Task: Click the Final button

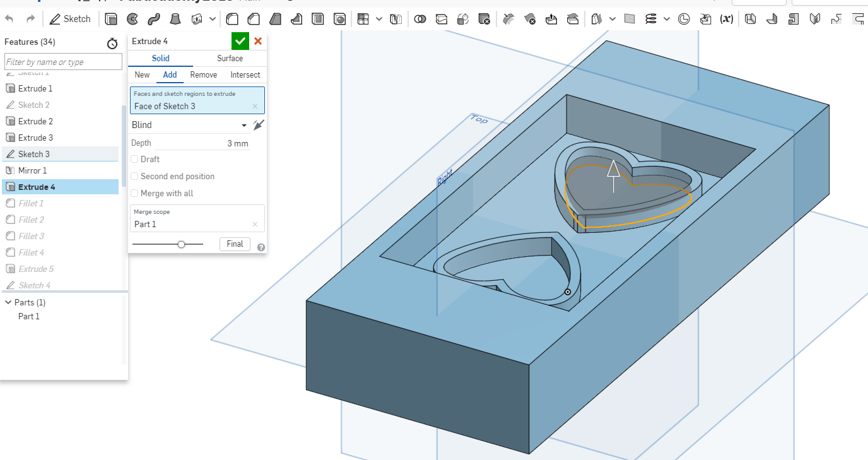Action: 235,244
